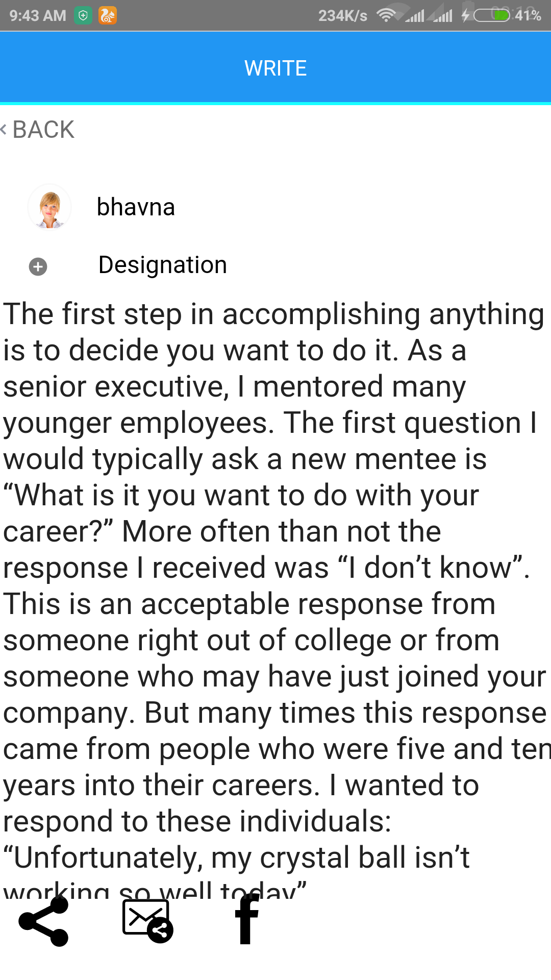Tap the Wi-Fi status icon
Viewport: 551px width, 980px height.
click(x=386, y=16)
